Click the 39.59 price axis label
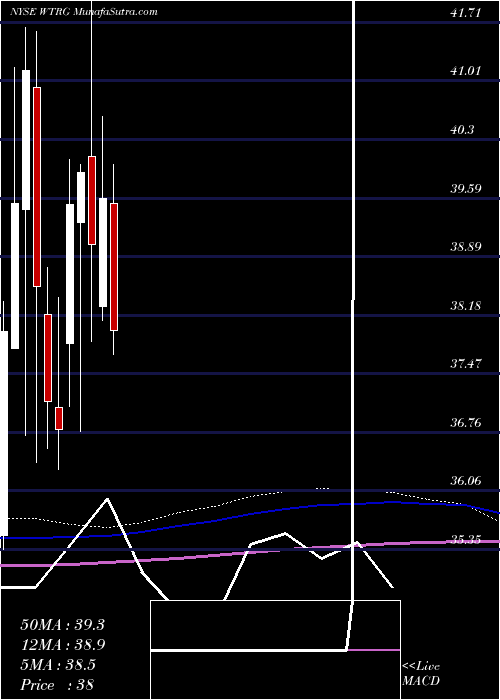The image size is (500, 700). pos(466,188)
